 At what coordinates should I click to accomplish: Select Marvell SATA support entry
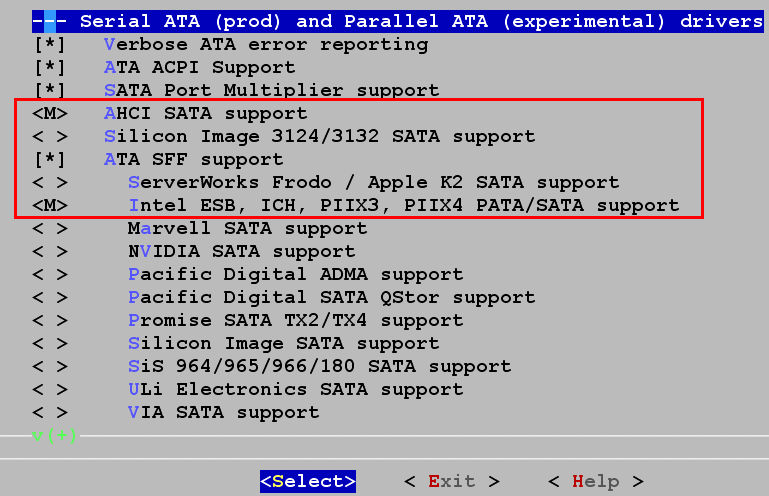tap(247, 229)
